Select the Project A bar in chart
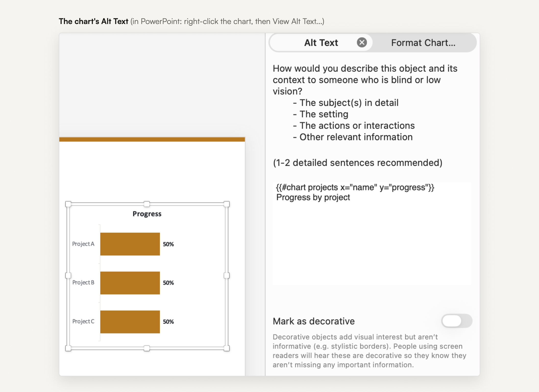This screenshot has width=539, height=392. point(130,244)
